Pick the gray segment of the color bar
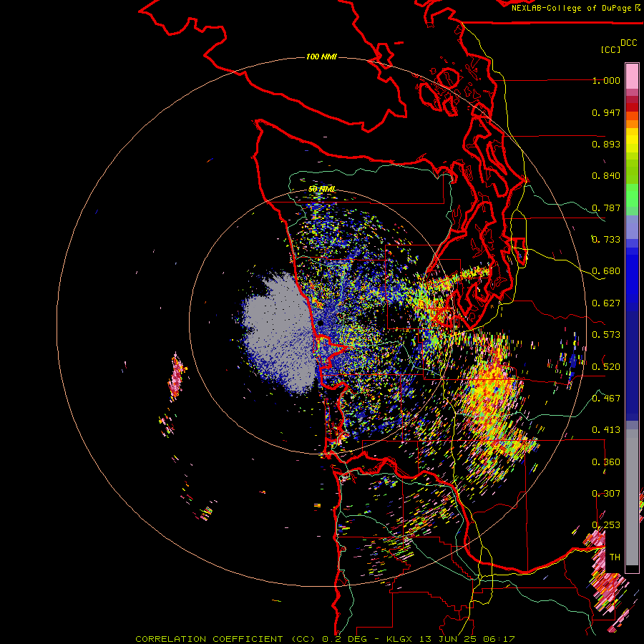 point(632,497)
